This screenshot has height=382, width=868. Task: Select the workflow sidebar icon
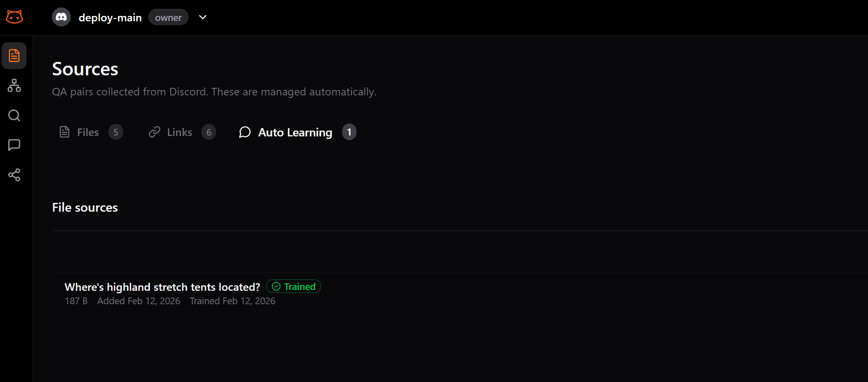pos(14,85)
